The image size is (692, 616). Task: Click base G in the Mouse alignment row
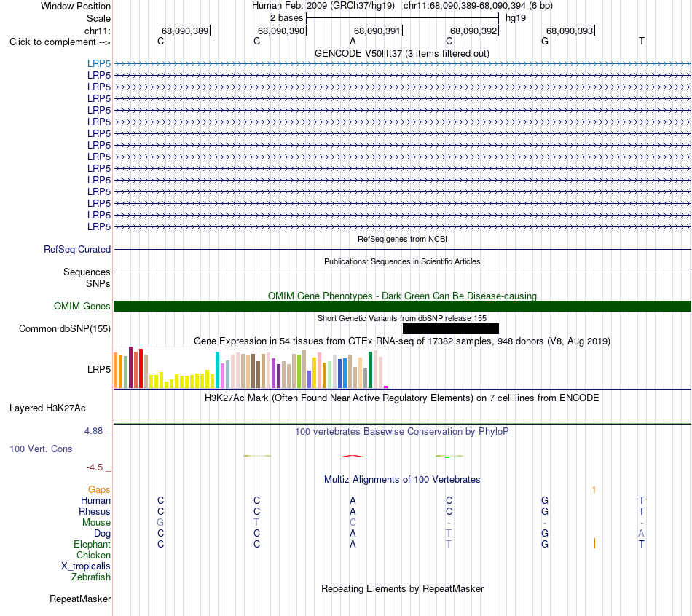160,523
